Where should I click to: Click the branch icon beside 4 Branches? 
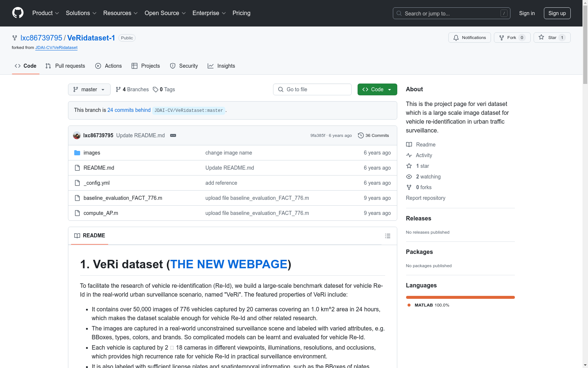click(x=118, y=89)
